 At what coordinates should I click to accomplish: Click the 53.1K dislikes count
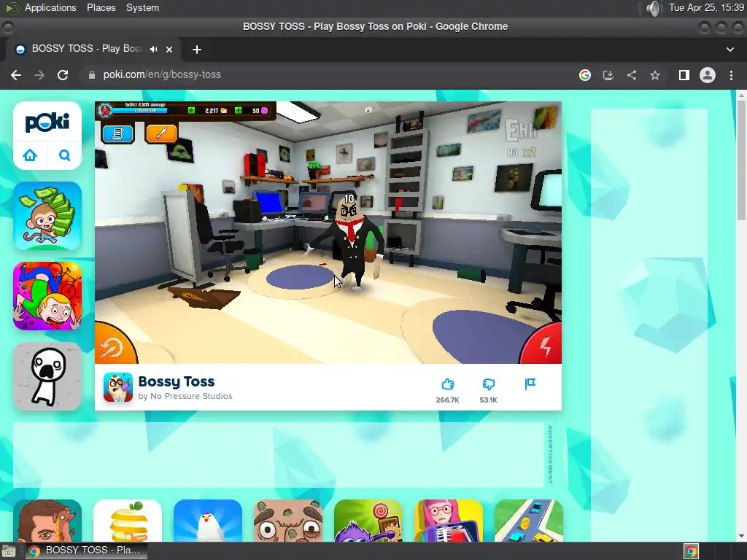[488, 400]
